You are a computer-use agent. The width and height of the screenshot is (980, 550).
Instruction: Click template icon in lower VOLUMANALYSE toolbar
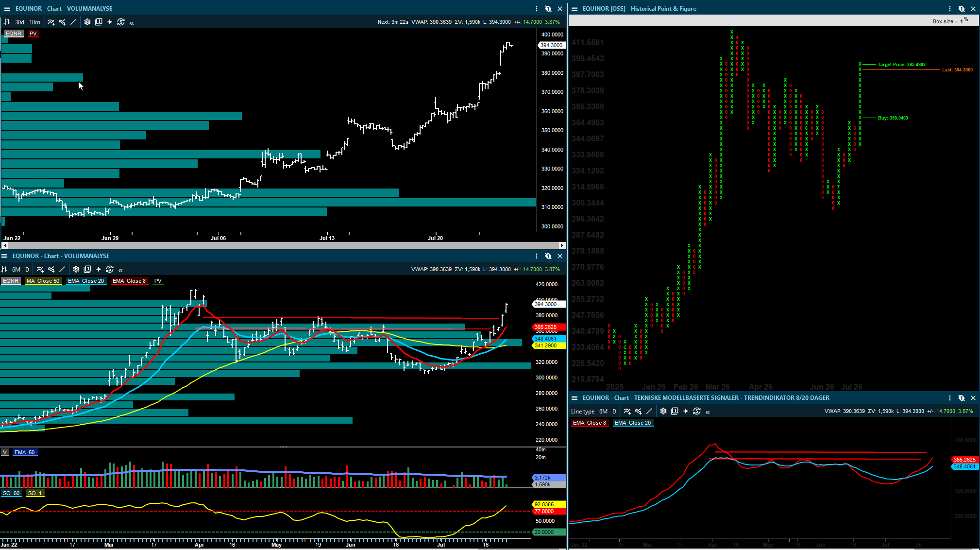coord(87,269)
